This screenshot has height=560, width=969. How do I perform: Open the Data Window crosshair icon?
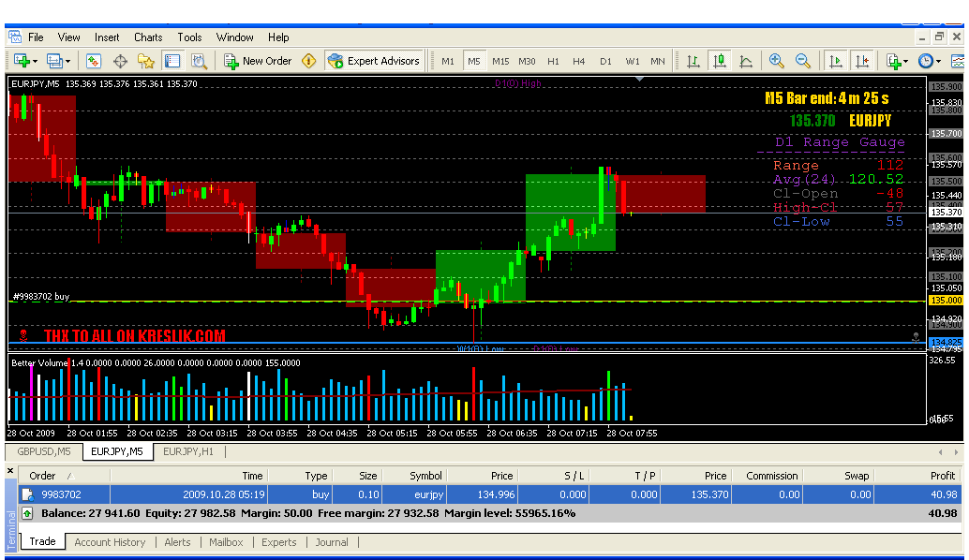120,61
